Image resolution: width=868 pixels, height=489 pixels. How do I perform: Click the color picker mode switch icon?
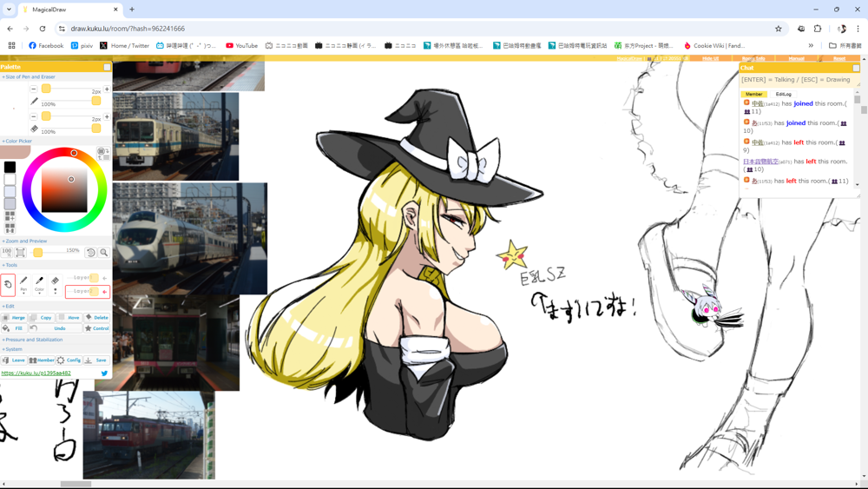(x=102, y=154)
